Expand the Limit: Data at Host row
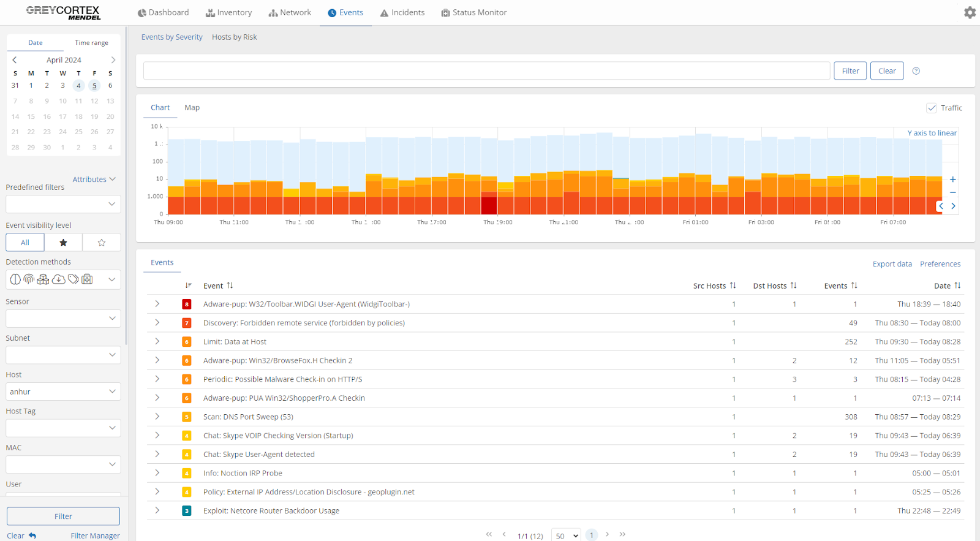Viewport: 980px width, 541px height. (157, 341)
